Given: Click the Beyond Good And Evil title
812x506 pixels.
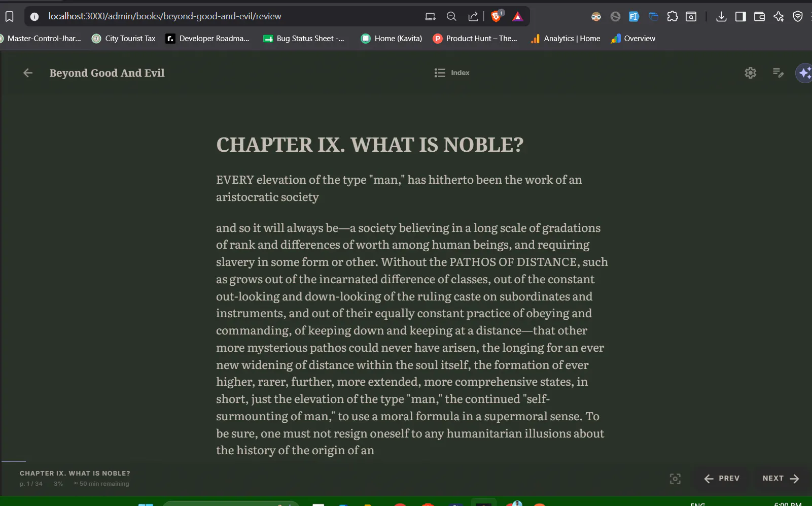Looking at the screenshot, I should coord(107,73).
